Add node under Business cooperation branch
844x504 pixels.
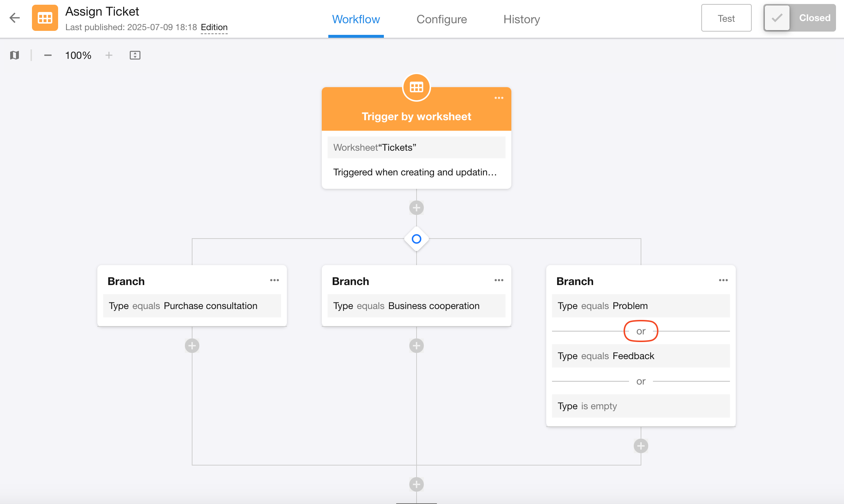pyautogui.click(x=417, y=346)
